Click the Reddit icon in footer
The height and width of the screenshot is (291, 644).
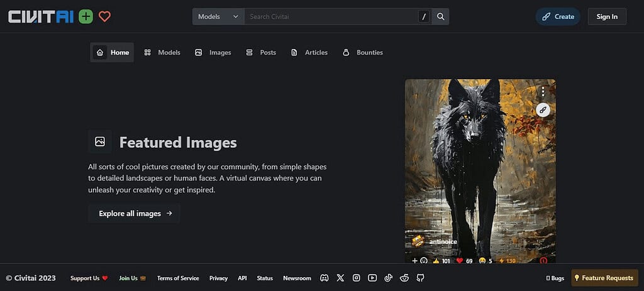[404, 278]
